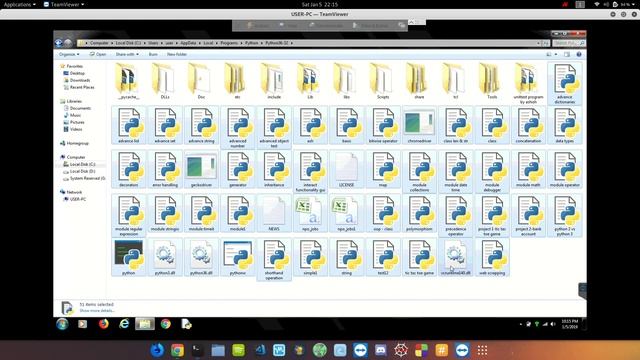
Task: Select the advance dictionaries Python file
Action: pyautogui.click(x=564, y=83)
